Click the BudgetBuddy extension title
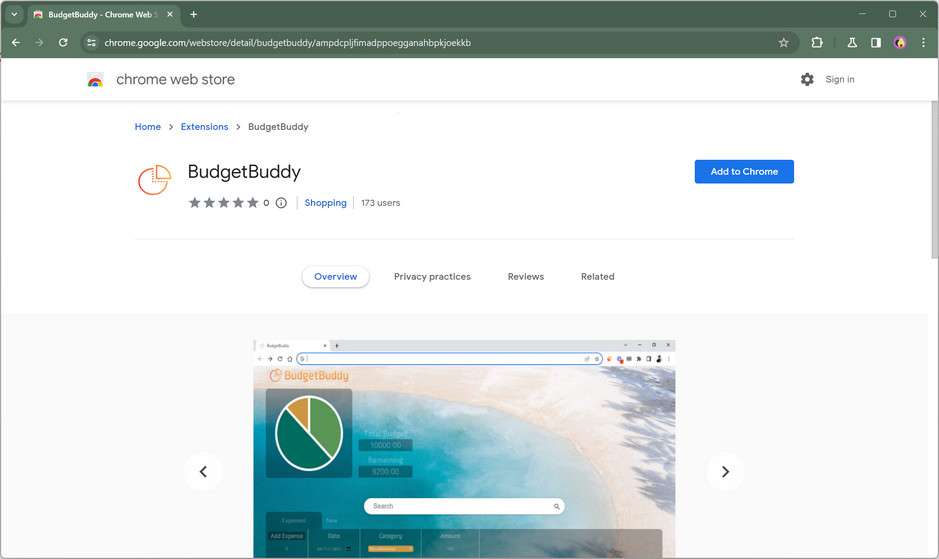This screenshot has height=559, width=939. (244, 171)
